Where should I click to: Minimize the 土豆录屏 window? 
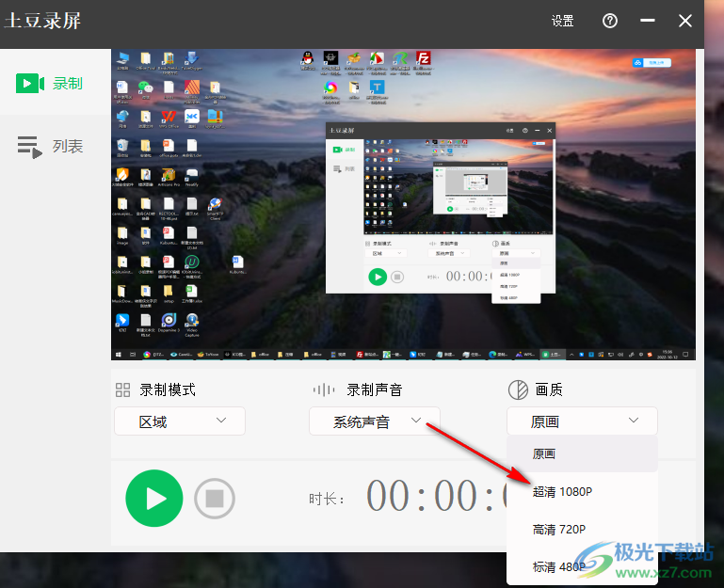(x=648, y=21)
